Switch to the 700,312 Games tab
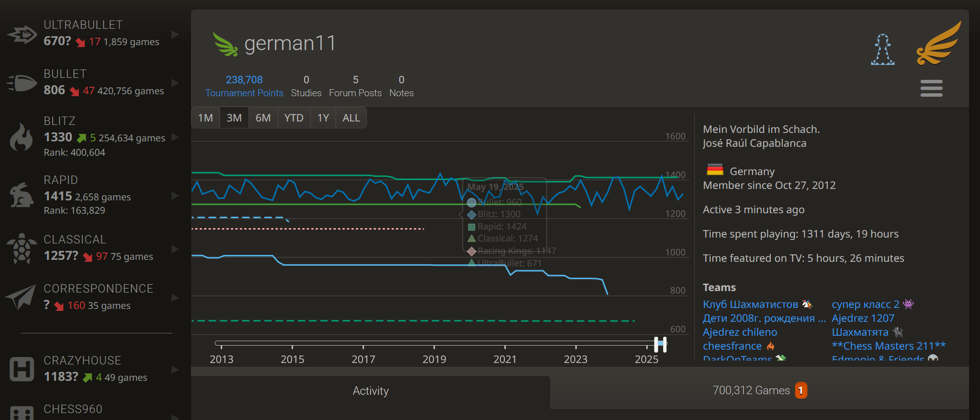Viewport: 980px width, 420px height. (760, 391)
